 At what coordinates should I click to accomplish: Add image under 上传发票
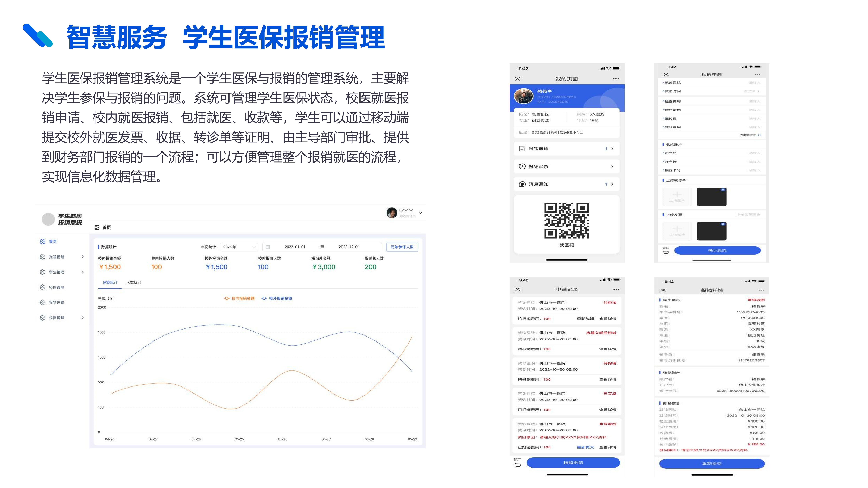[677, 231]
